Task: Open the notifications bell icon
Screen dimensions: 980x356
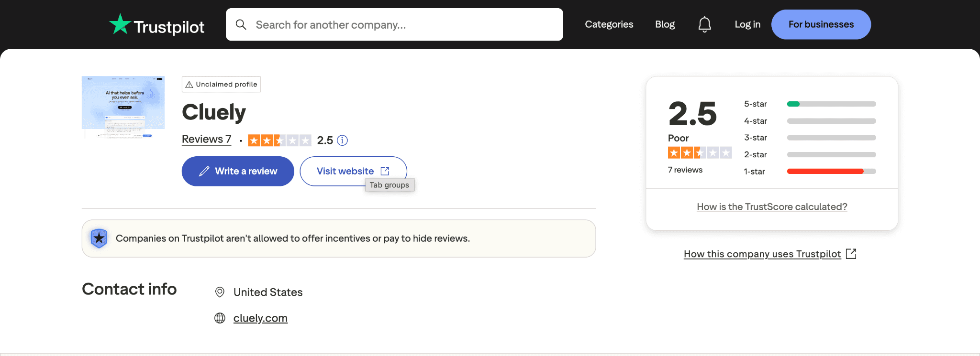Action: (x=704, y=24)
